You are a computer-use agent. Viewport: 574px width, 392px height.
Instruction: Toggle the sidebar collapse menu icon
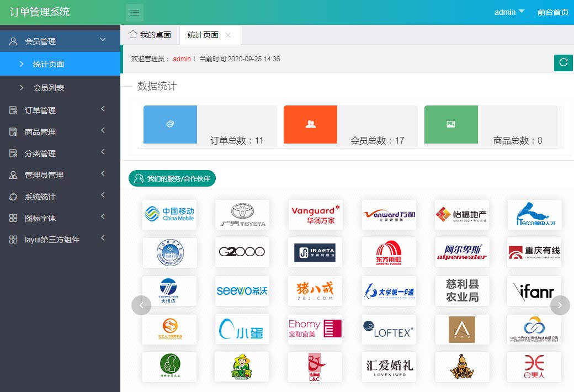[x=134, y=13]
